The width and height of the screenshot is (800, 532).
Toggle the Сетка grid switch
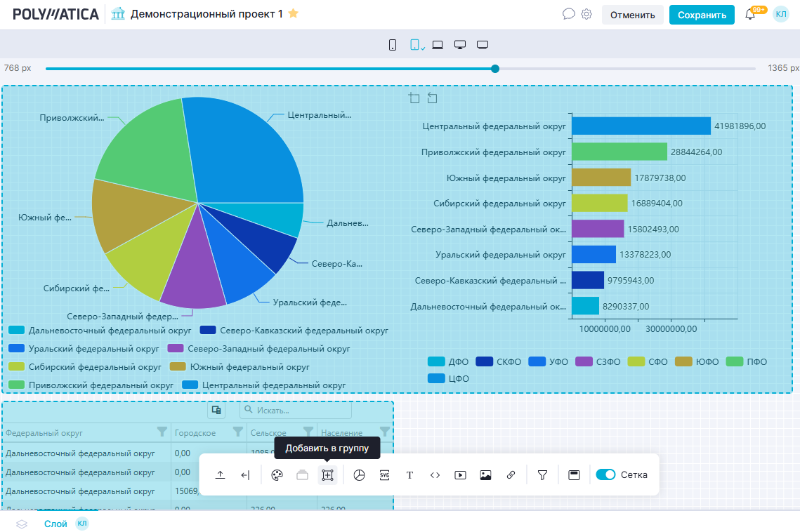[605, 475]
